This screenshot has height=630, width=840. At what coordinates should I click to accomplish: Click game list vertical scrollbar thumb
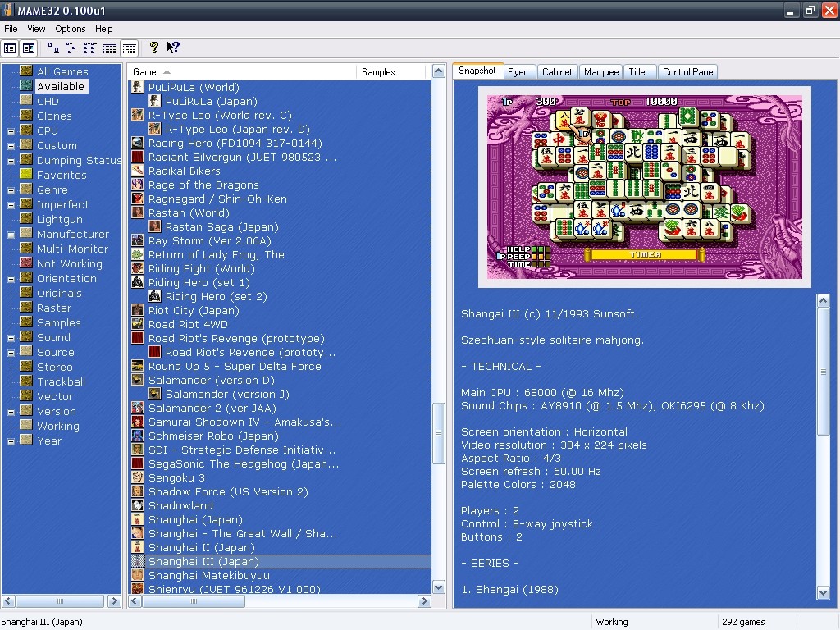click(439, 433)
